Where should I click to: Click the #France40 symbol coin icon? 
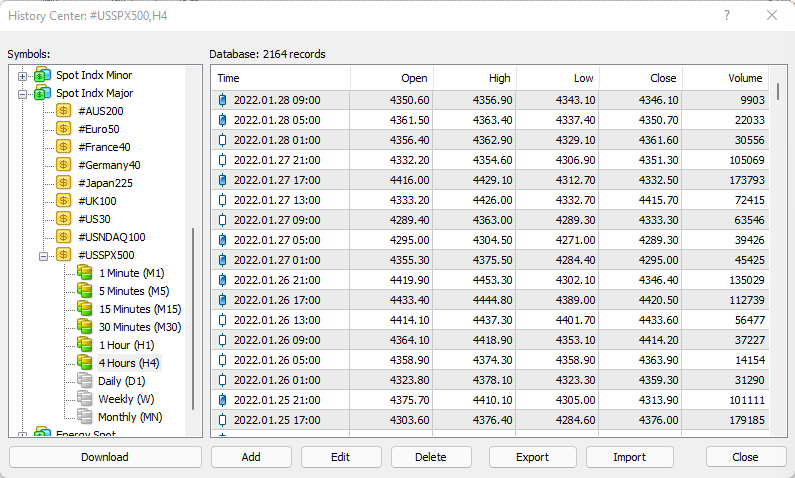click(x=63, y=147)
